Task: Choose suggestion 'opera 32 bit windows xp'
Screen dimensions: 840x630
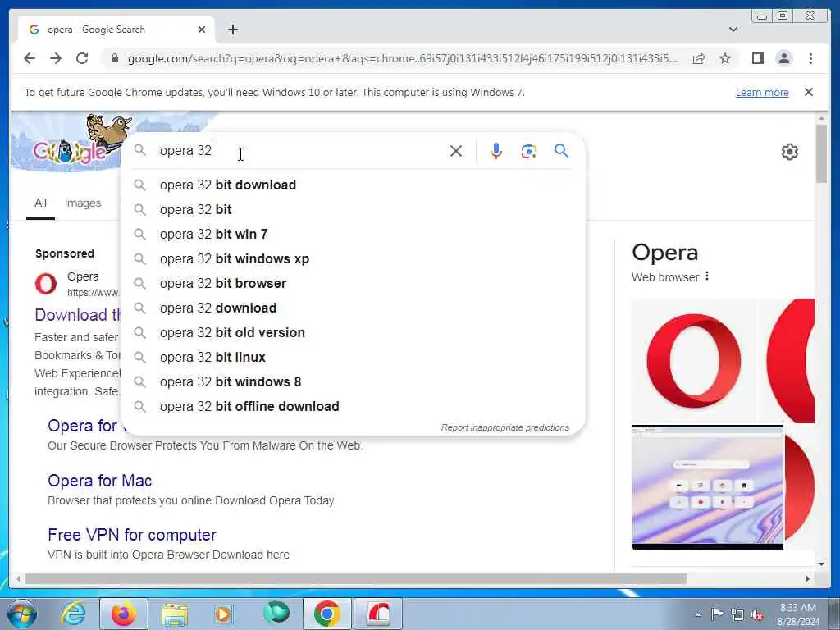Action: pos(354,258)
